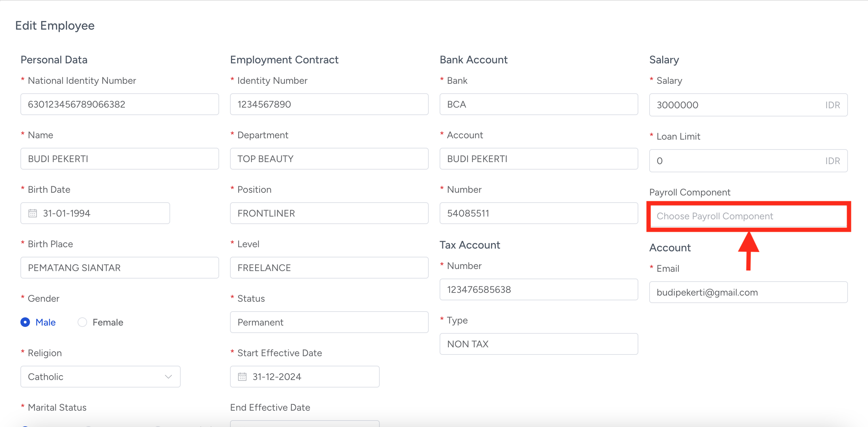Image resolution: width=868 pixels, height=427 pixels.
Task: Open the Tax Type field showing NON TAX
Action: (538, 344)
